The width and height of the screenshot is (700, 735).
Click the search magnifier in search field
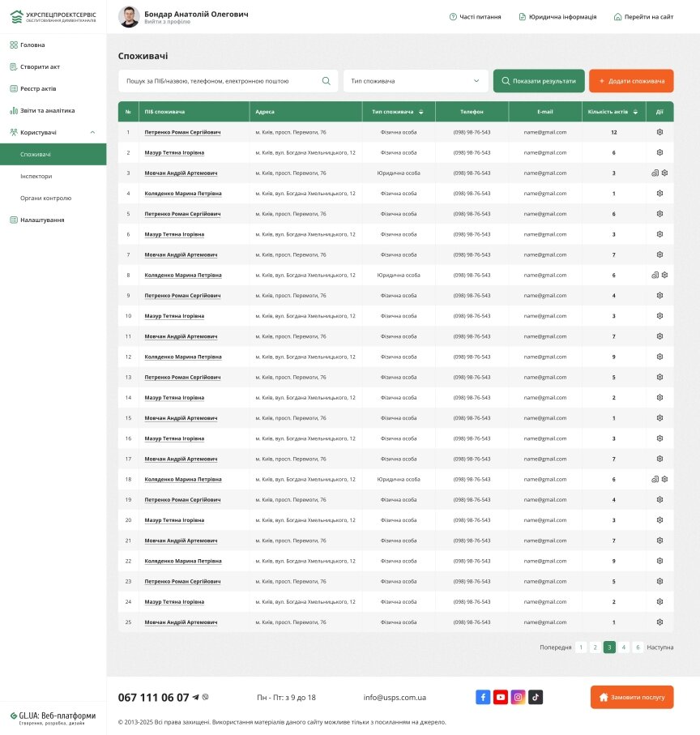[x=327, y=81]
